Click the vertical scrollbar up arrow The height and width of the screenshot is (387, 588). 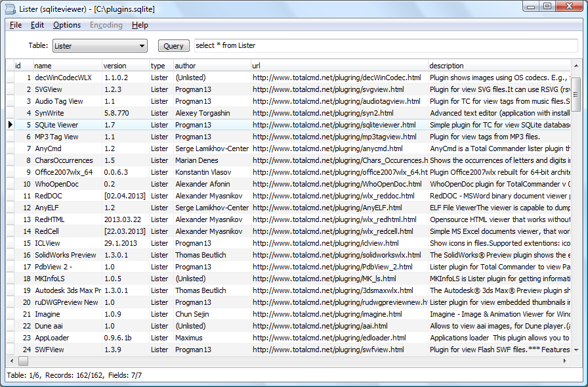[576, 66]
